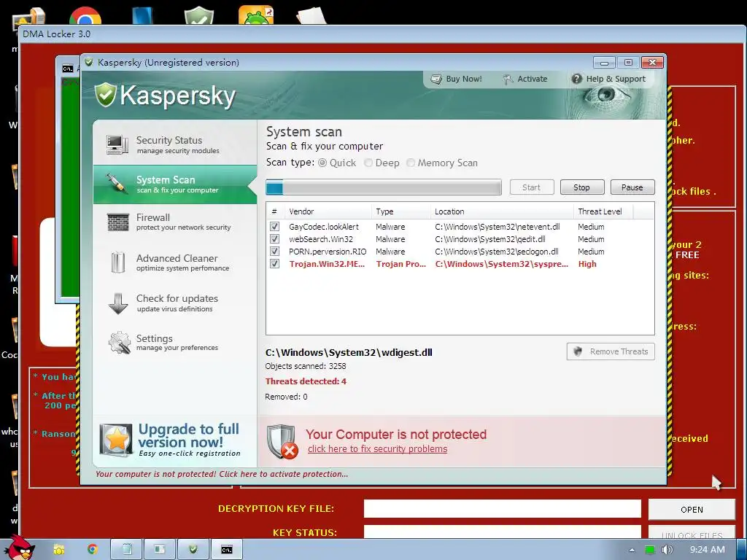Image resolution: width=747 pixels, height=560 pixels.
Task: Click Threats detected: 4 text
Action: pyautogui.click(x=306, y=381)
